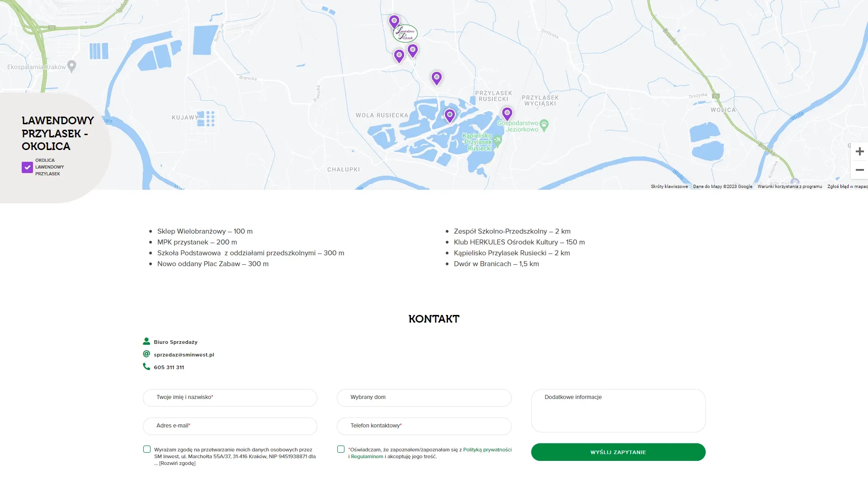Click the Ekospalarnia Kraków grey map marker
This screenshot has height=488, width=868.
[71, 66]
